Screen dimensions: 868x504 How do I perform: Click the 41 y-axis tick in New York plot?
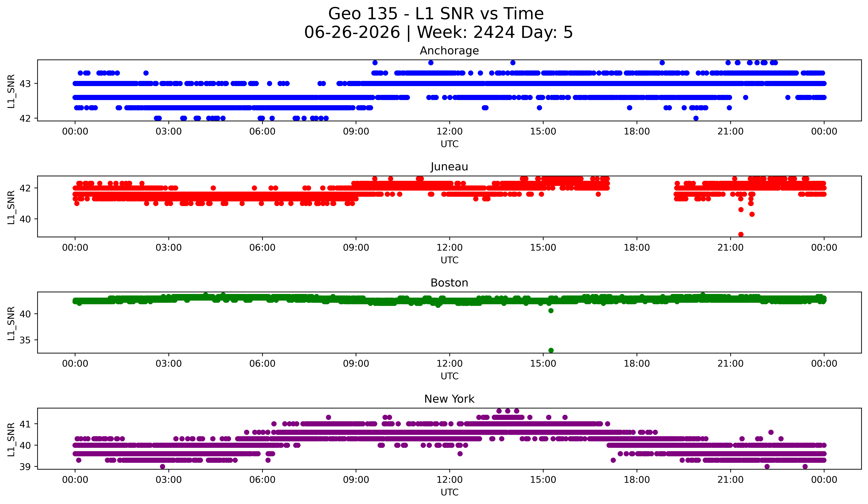25,424
